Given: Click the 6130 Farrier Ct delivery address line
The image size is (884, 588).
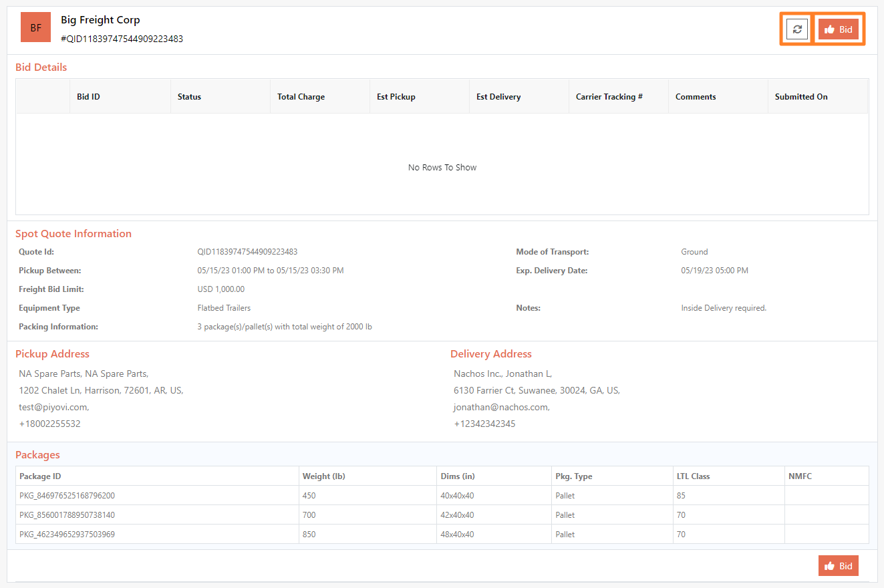Looking at the screenshot, I should [x=537, y=390].
